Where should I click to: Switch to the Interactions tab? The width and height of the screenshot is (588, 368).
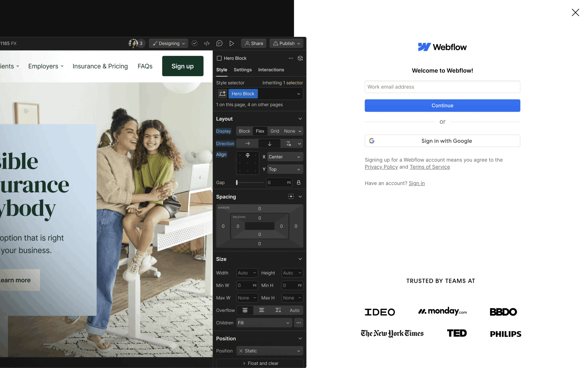click(x=271, y=70)
